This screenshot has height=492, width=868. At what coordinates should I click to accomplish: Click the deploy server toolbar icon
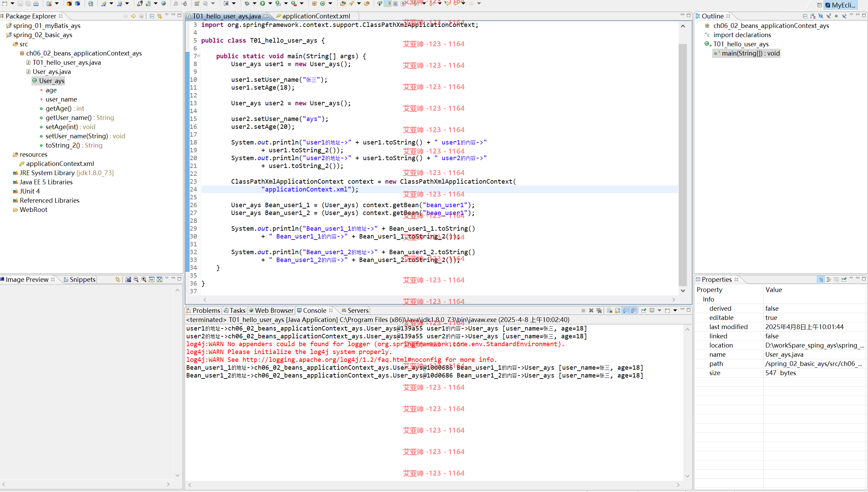click(140, 3)
